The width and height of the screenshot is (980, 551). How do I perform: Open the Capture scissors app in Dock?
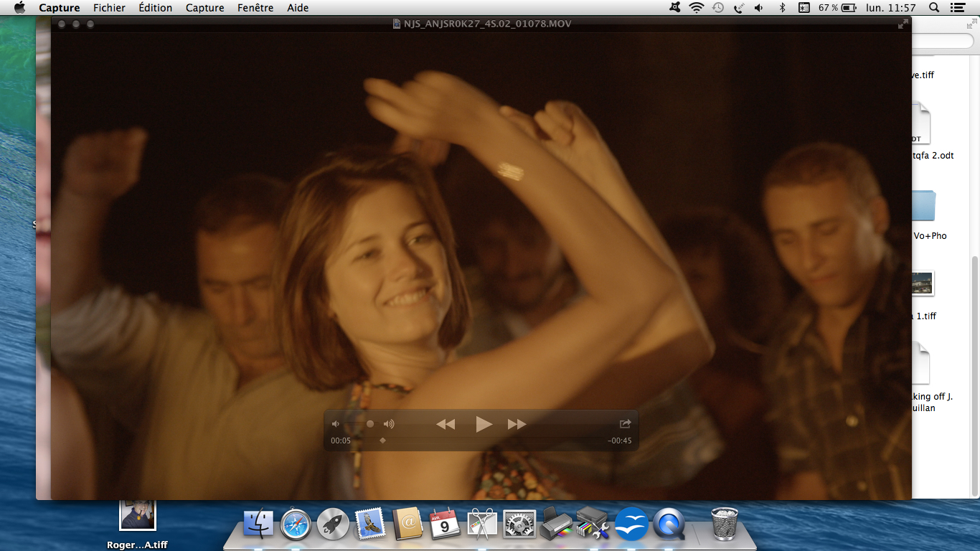tap(483, 524)
